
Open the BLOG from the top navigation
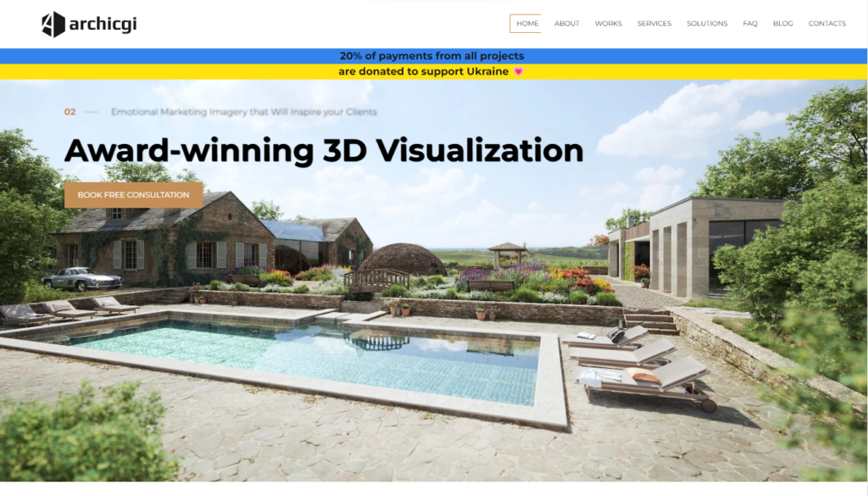coord(782,23)
